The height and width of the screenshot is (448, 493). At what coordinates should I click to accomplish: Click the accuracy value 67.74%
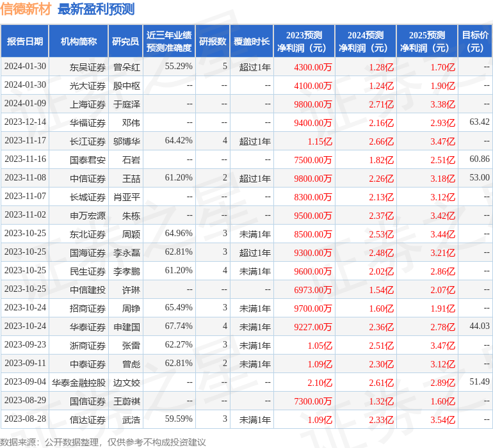[x=179, y=325]
